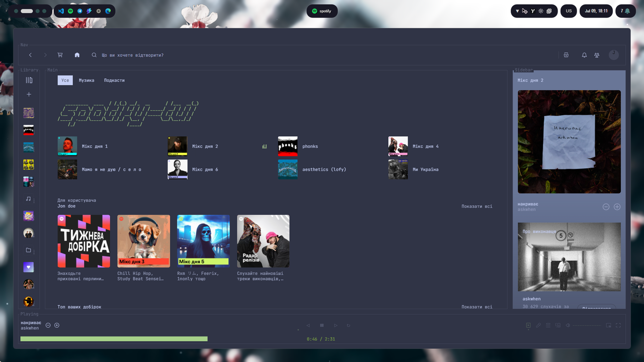Skip to the next track
This screenshot has width=644, height=362.
coord(336,325)
